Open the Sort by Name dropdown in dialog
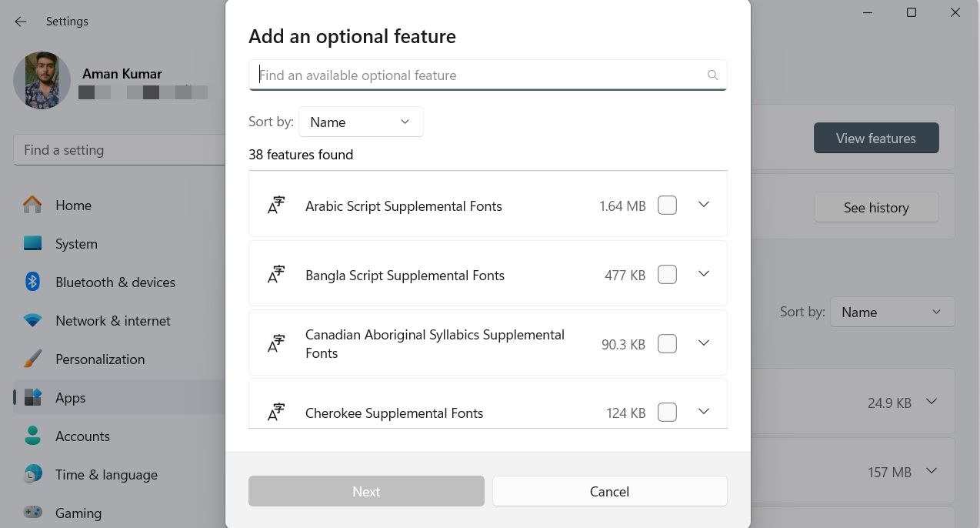This screenshot has width=980, height=528. click(x=360, y=122)
